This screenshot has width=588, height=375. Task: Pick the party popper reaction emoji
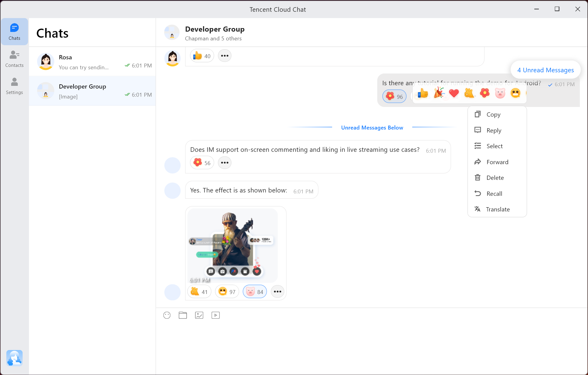point(439,93)
